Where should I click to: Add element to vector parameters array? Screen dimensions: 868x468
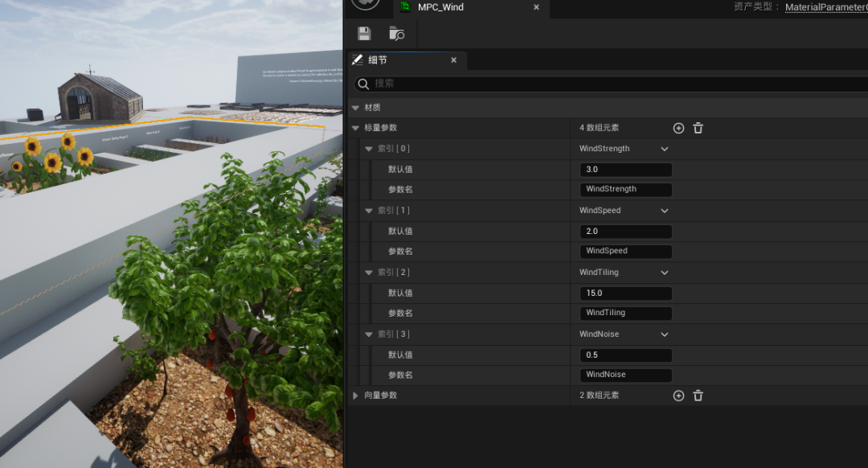[x=678, y=396]
